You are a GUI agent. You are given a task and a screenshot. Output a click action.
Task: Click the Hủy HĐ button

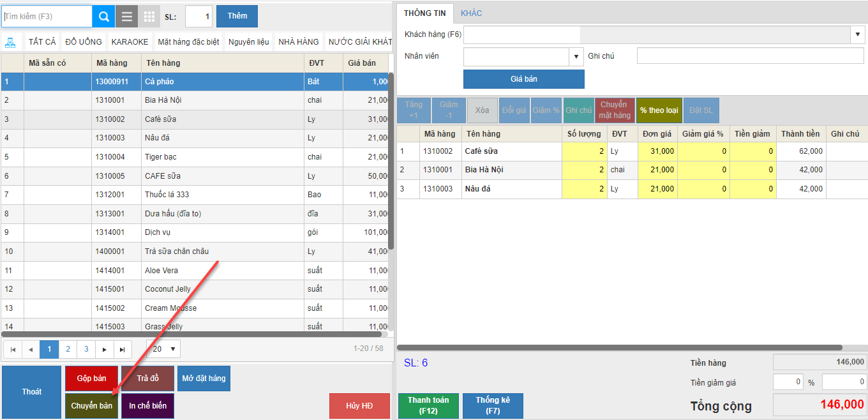click(x=359, y=406)
